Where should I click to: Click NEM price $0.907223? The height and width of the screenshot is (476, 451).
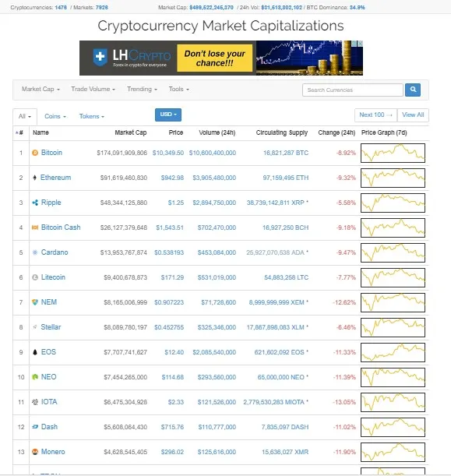(169, 302)
